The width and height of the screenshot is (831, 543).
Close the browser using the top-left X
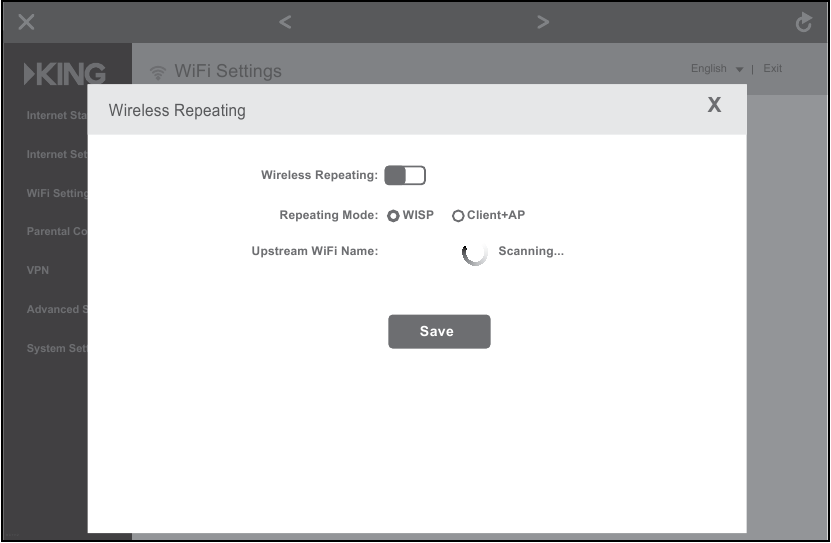(26, 22)
